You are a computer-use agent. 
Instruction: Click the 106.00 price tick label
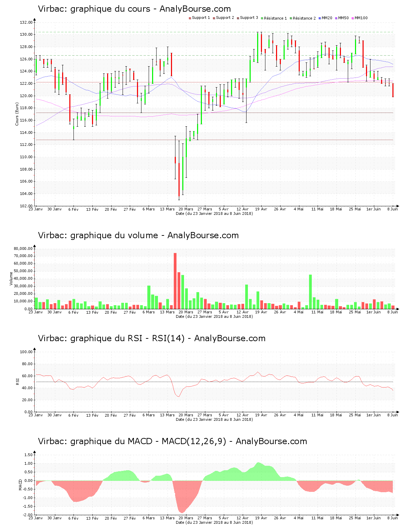coord(26,182)
